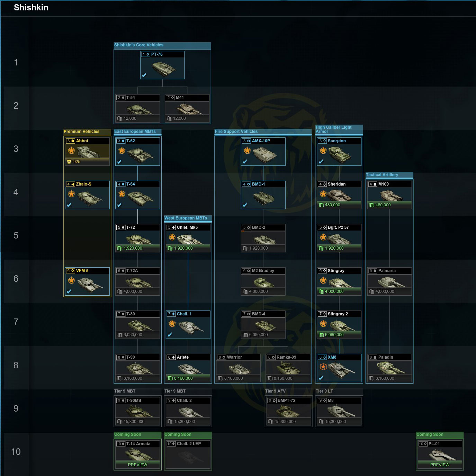Viewport: 476px width, 476px height.
Task: Preview the T-14 Armata
Action: click(x=138, y=465)
